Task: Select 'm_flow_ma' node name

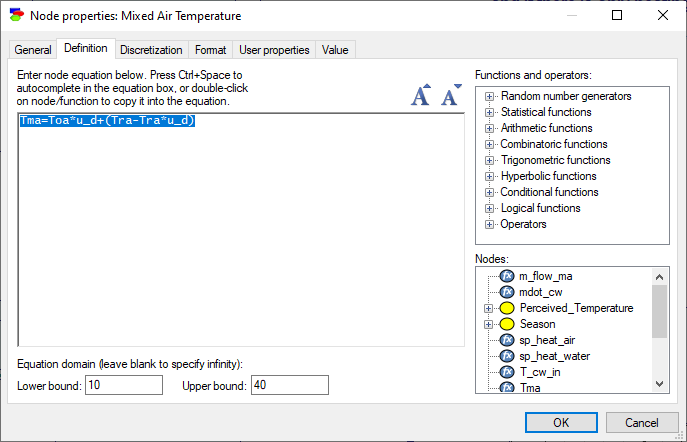Action: pos(546,276)
